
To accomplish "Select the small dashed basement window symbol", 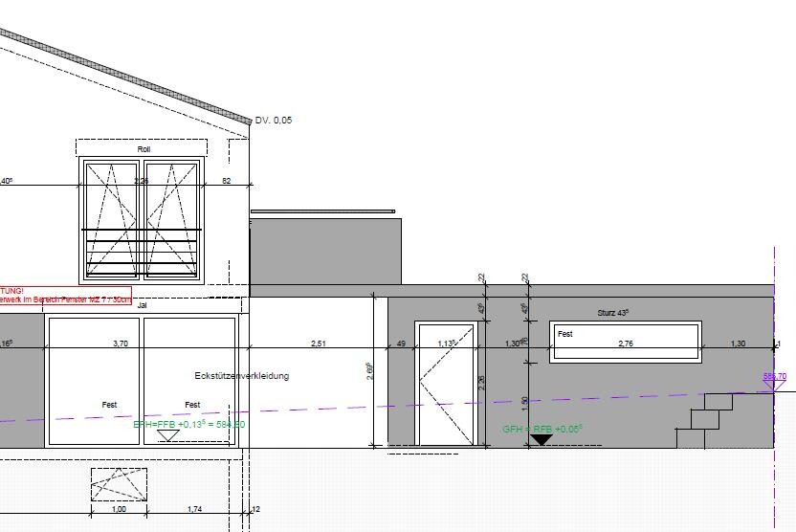I will (x=119, y=484).
